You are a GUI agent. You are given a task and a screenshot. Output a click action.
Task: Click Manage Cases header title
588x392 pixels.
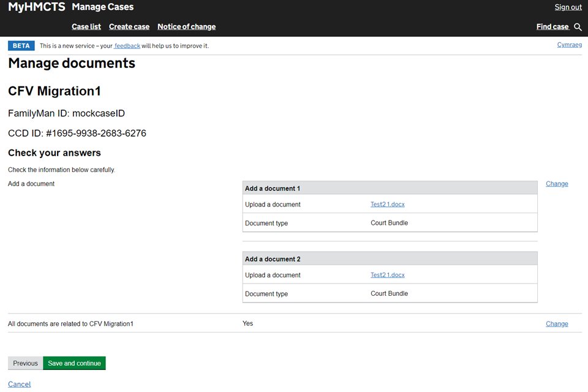tap(102, 7)
